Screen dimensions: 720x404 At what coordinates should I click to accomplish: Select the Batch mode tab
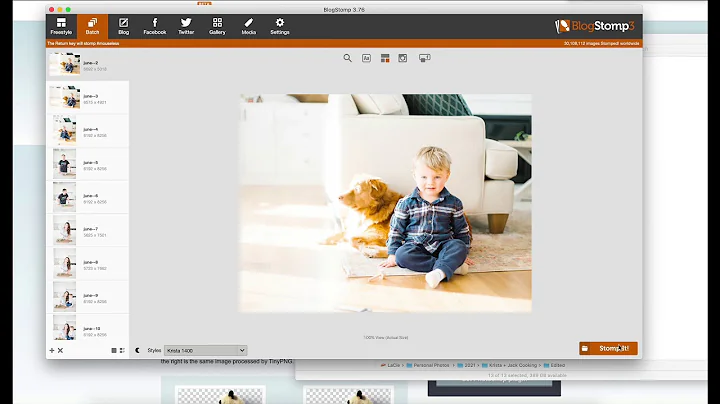point(92,26)
